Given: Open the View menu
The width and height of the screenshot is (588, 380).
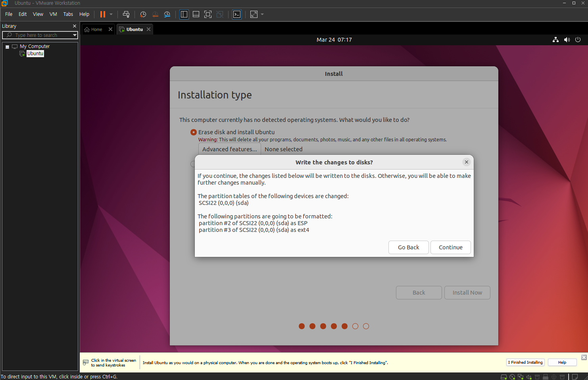Looking at the screenshot, I should point(38,14).
